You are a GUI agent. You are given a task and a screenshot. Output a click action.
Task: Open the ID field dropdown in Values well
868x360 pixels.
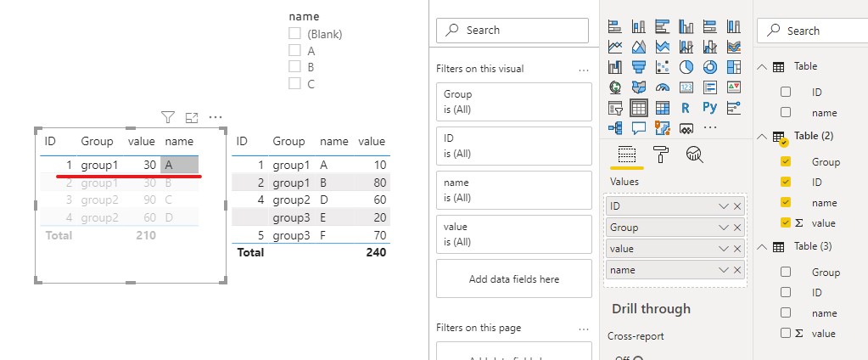click(x=723, y=206)
